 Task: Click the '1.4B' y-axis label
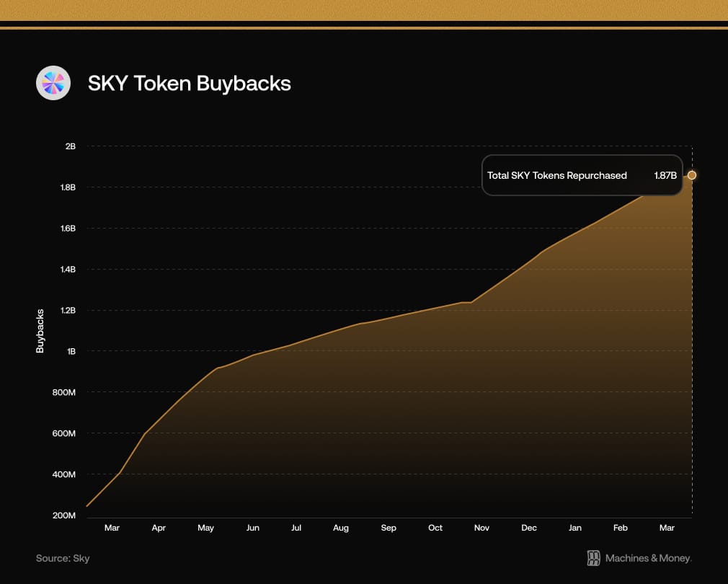pyautogui.click(x=68, y=269)
